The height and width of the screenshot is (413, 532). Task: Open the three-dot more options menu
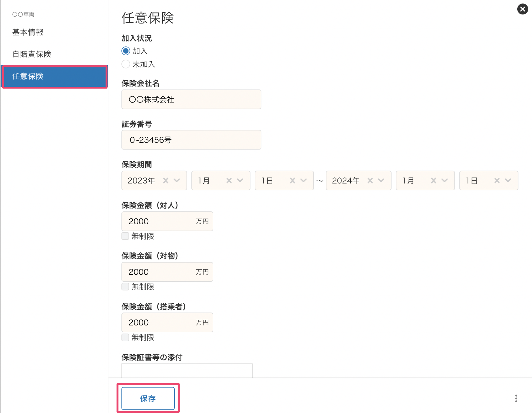516,398
